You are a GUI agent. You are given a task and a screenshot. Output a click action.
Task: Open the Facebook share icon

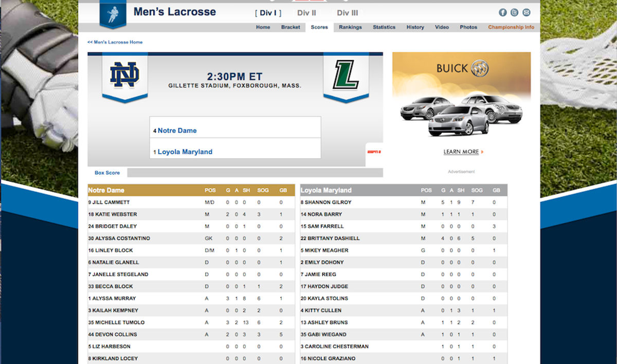[x=503, y=12]
